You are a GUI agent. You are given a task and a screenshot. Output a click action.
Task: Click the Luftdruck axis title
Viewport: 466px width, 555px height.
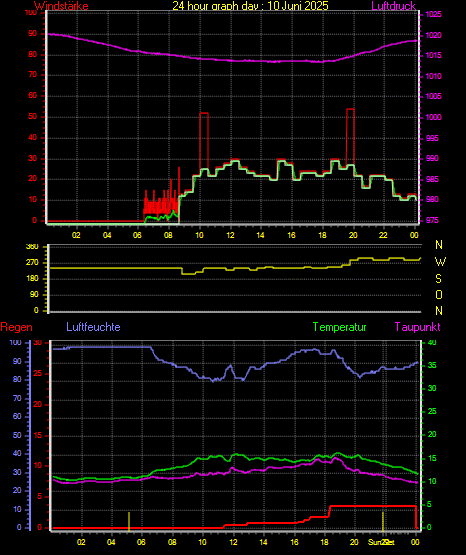coord(393,6)
